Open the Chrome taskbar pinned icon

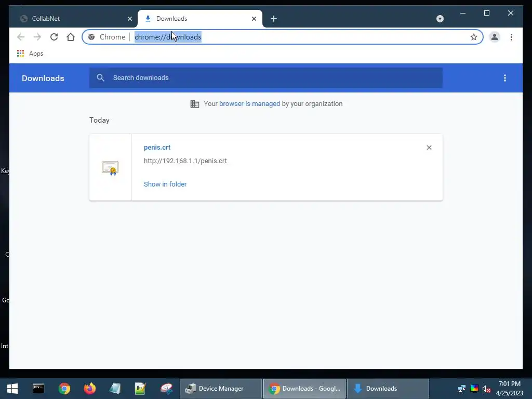click(x=64, y=389)
